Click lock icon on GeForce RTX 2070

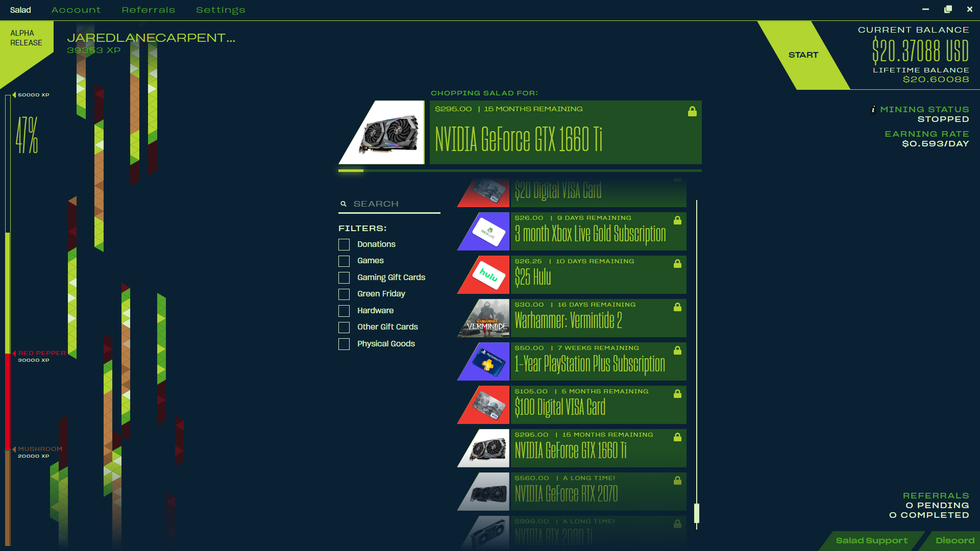[x=677, y=480]
